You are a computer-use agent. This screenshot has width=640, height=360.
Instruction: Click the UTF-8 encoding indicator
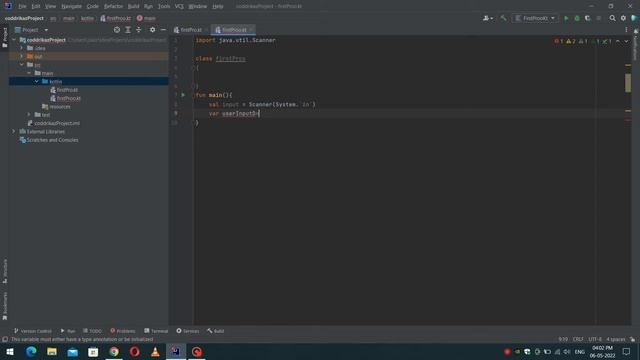[595, 339]
